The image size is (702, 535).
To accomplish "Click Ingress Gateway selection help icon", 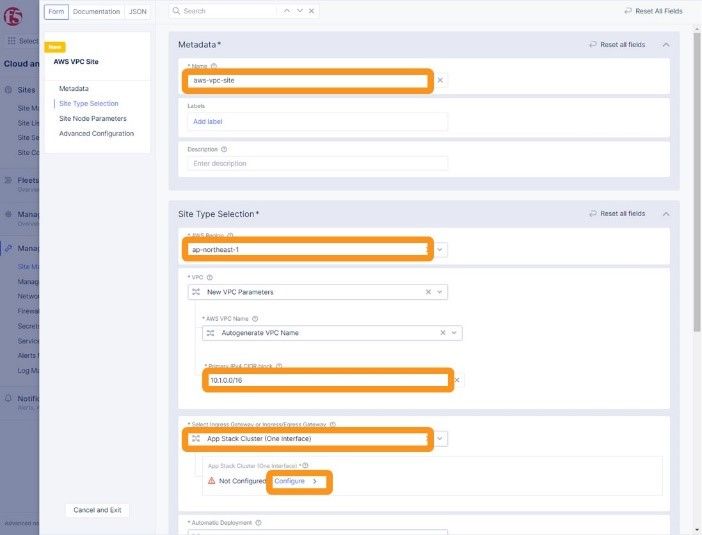I will click(x=333, y=424).
